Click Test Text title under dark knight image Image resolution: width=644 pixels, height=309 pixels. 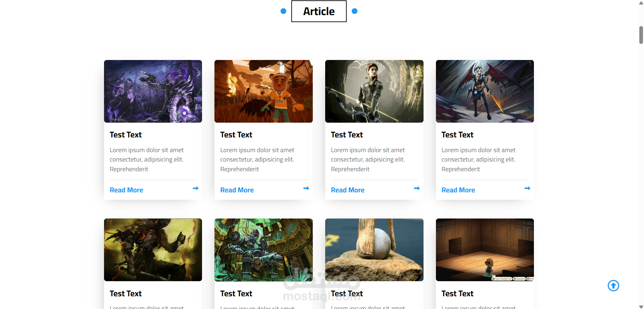126,294
